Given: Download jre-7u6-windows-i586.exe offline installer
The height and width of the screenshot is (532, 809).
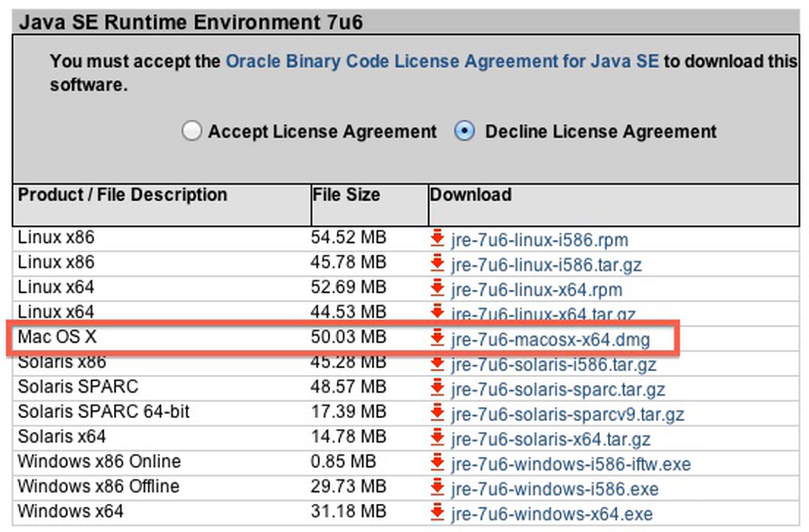Looking at the screenshot, I should point(555,489).
